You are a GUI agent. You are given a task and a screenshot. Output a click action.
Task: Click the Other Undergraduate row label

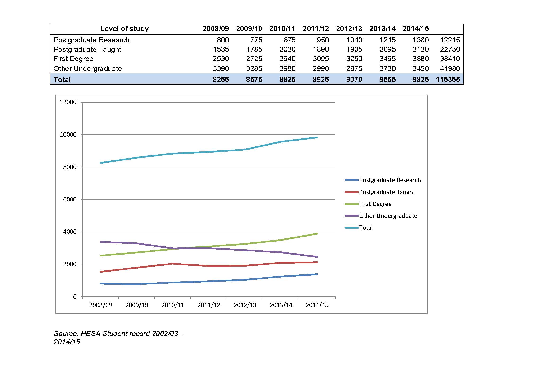pyautogui.click(x=88, y=68)
